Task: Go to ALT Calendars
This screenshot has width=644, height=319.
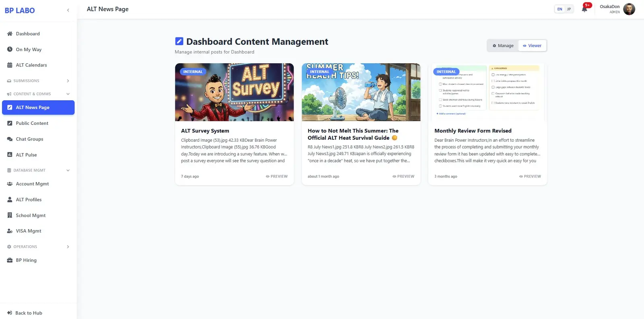Action: [x=38, y=65]
